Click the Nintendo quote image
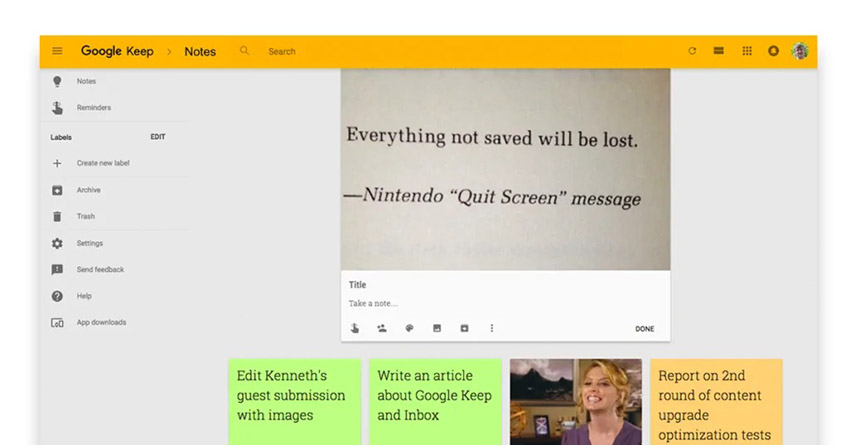 505,169
